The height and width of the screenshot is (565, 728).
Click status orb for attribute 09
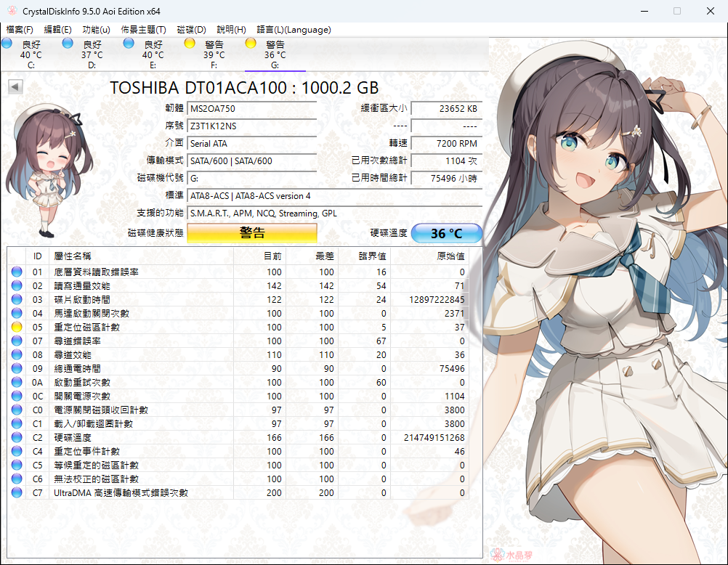[x=17, y=368]
